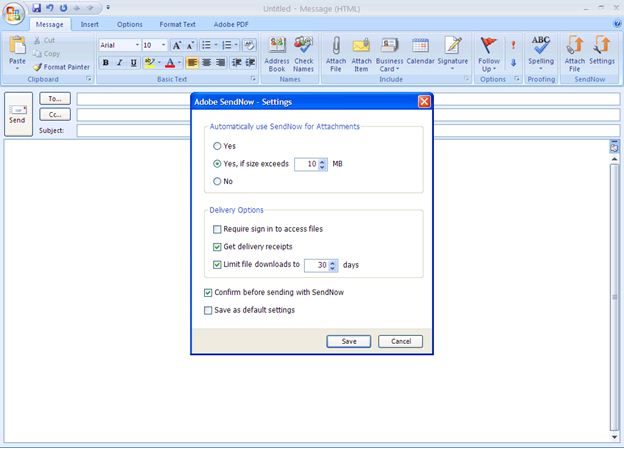Close the Adobe SendNow Settings dialog
The image size is (624, 449).
(x=424, y=102)
